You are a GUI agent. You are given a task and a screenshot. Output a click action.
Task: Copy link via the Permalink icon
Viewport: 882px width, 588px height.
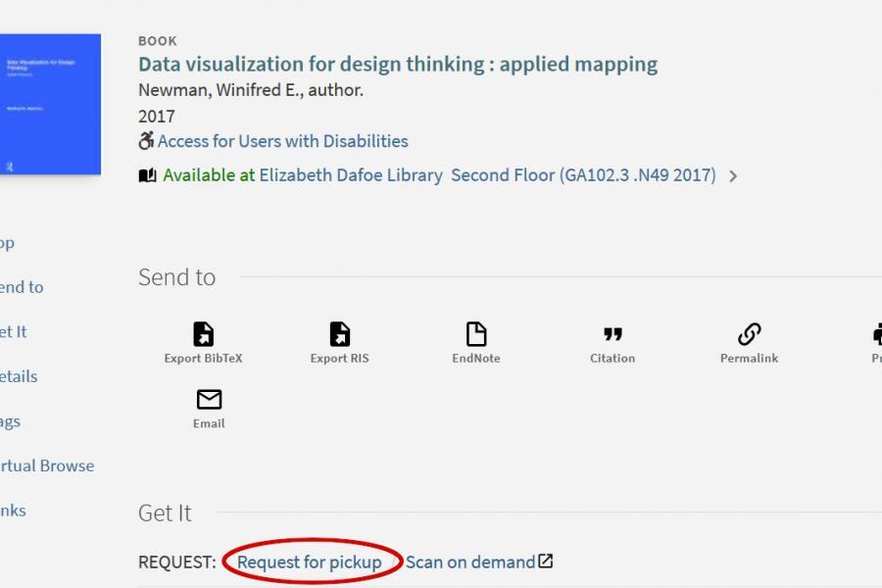point(749,335)
